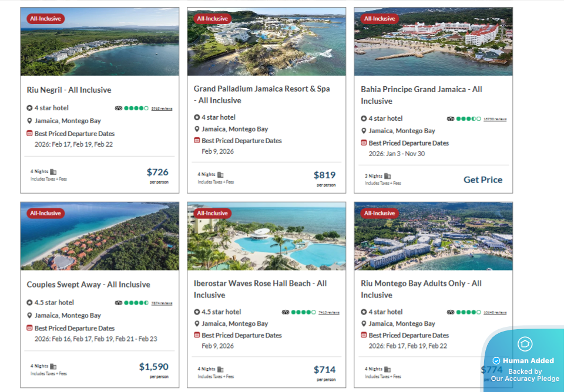Open the Grand Palladium Jamaica Resort & Spa title
The height and width of the screenshot is (392, 564).
(262, 94)
